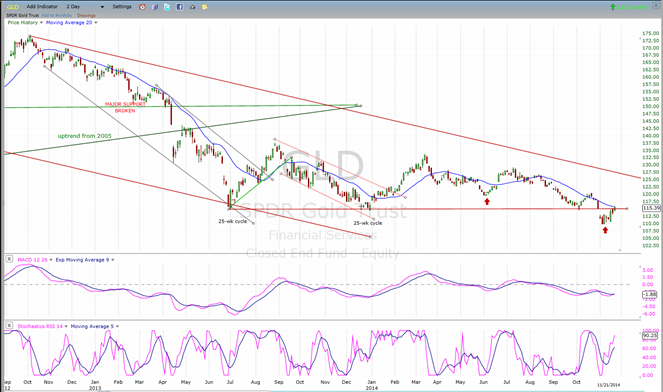
Task: Click the 11/21/2014 date label
Action: (608, 385)
